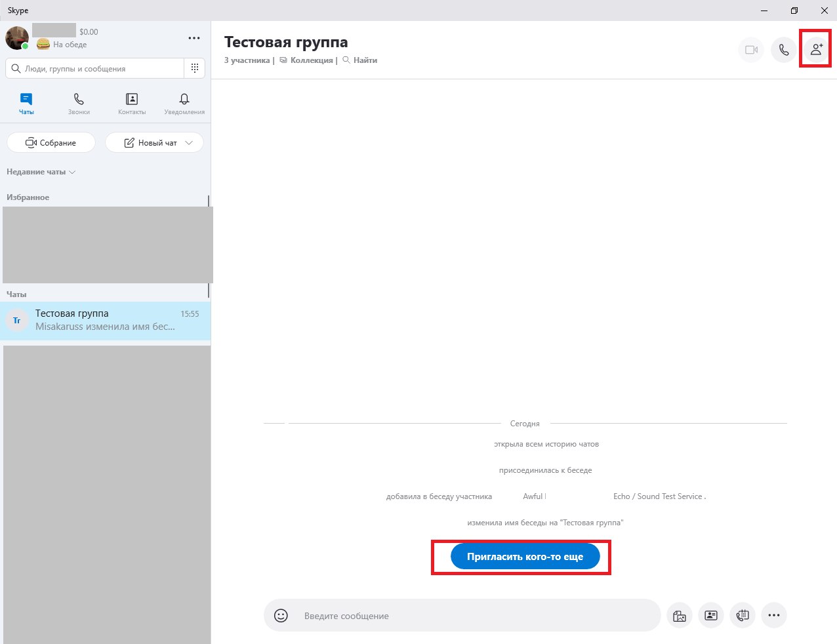Open more message options with the three dots
This screenshot has height=644, width=837.
(x=774, y=615)
